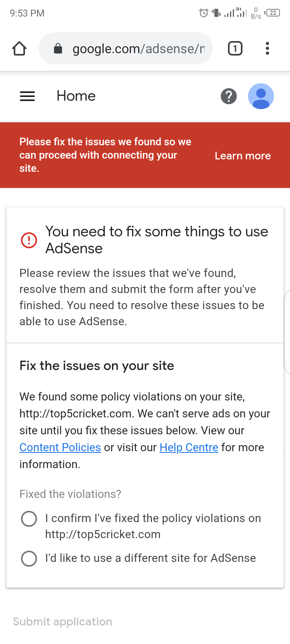
Task: Open the Content Policies link
Action: (60, 447)
